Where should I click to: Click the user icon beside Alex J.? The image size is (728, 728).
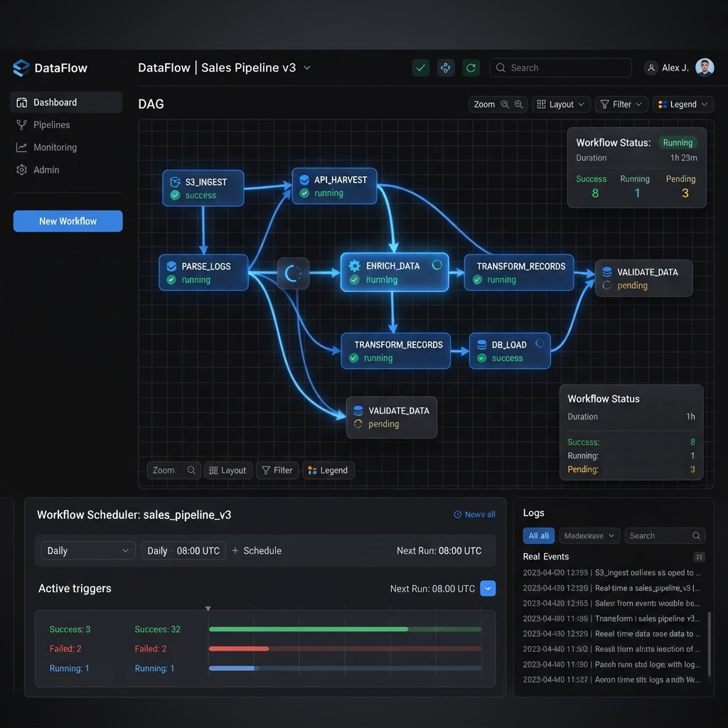[651, 68]
